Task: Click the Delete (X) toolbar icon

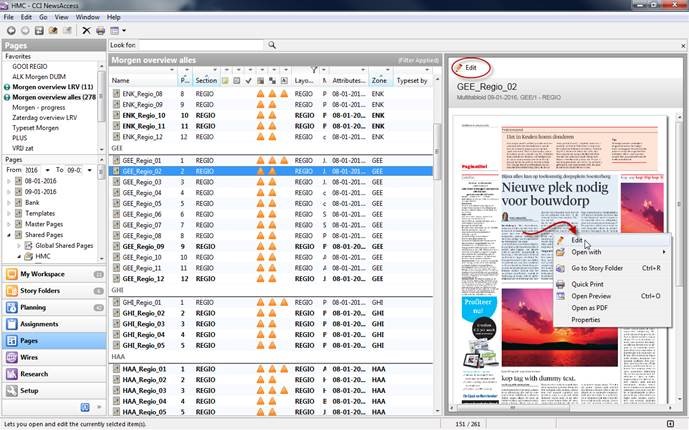Action: click(x=85, y=31)
